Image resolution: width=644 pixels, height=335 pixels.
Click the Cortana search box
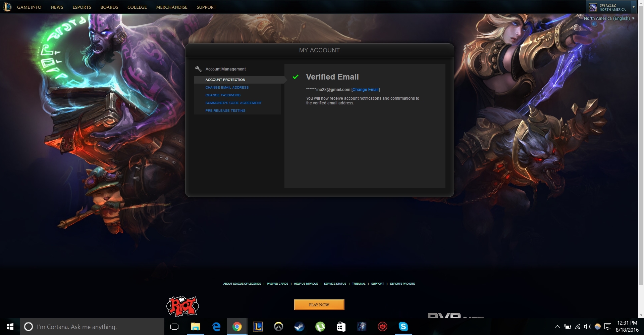[x=92, y=327]
